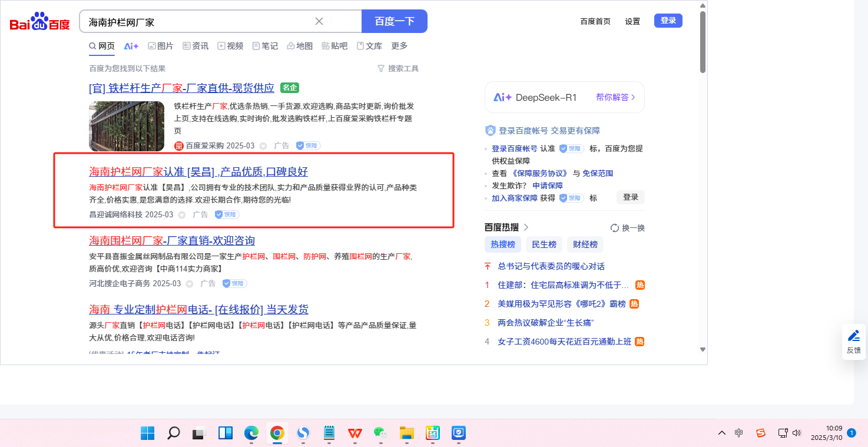Viewport: 868px width, 447px height.
Task: Open WPS Office from the taskbar
Action: click(355, 433)
